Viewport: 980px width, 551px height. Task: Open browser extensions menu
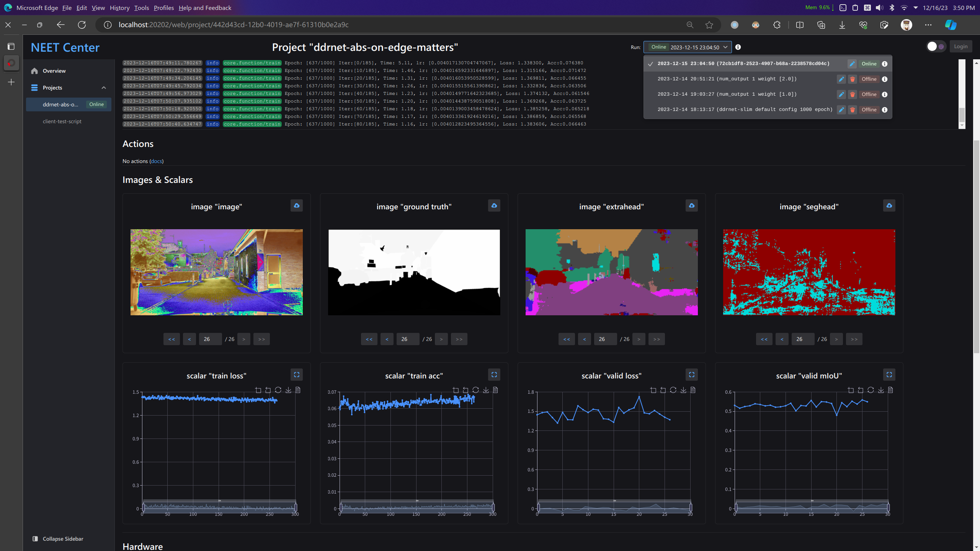point(777,25)
